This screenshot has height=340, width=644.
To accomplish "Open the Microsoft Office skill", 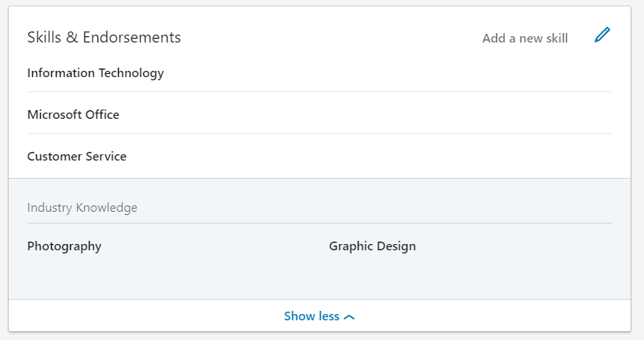I will [73, 115].
